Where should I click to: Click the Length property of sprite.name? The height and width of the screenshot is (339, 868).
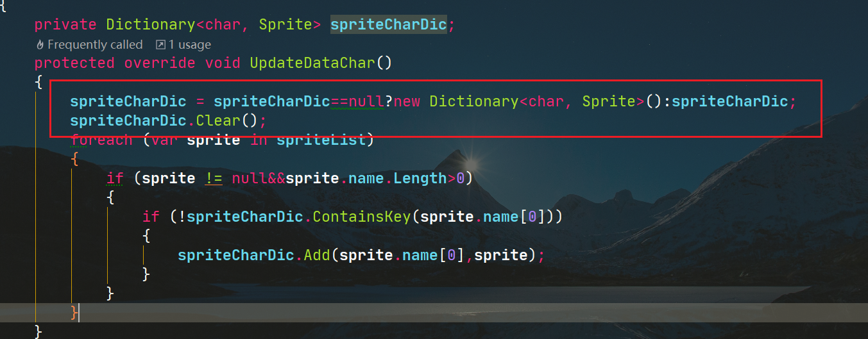tap(420, 178)
